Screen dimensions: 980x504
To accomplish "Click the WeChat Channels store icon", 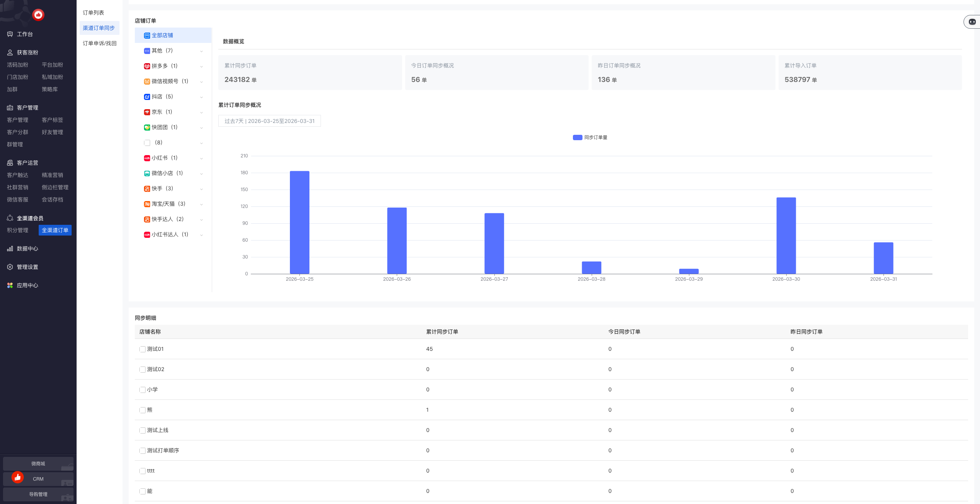I will [147, 82].
